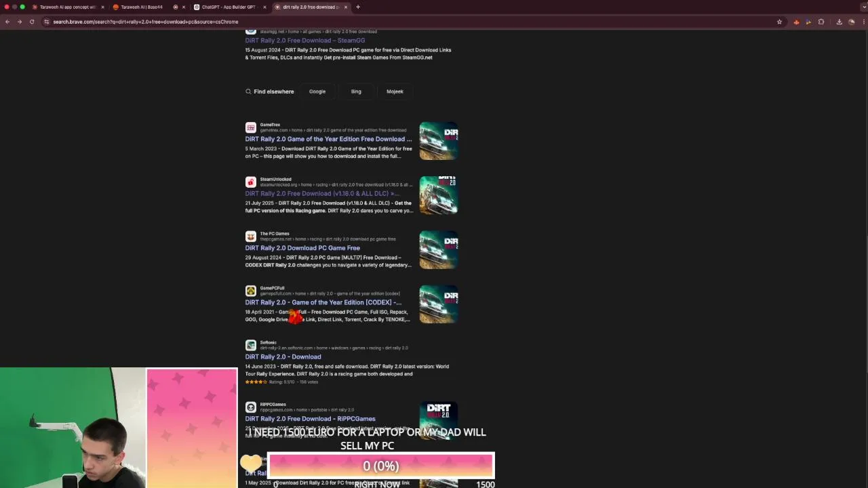Open GameTrex Game of the Year Edition result
868x488 pixels.
click(328, 139)
